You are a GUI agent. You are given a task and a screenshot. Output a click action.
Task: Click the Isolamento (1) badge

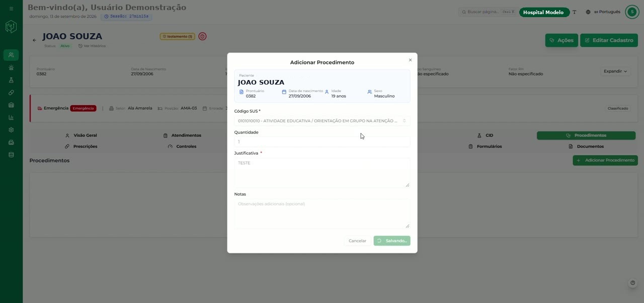coord(177,36)
